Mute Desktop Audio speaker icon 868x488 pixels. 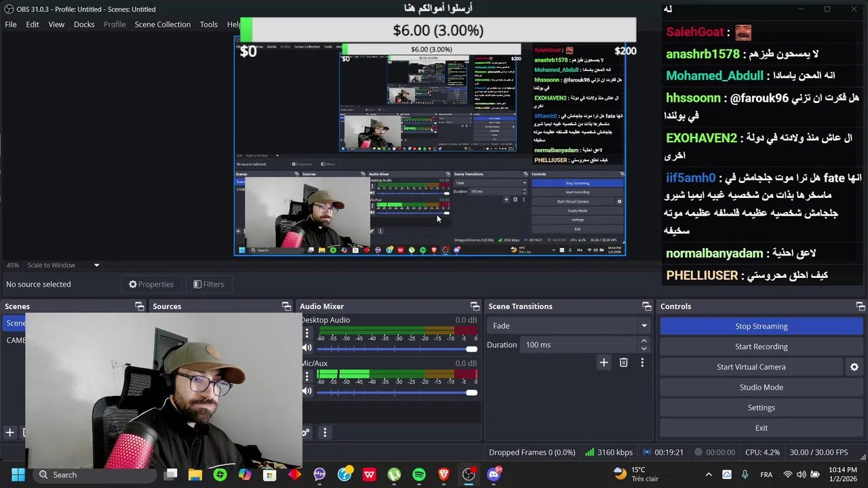point(307,348)
